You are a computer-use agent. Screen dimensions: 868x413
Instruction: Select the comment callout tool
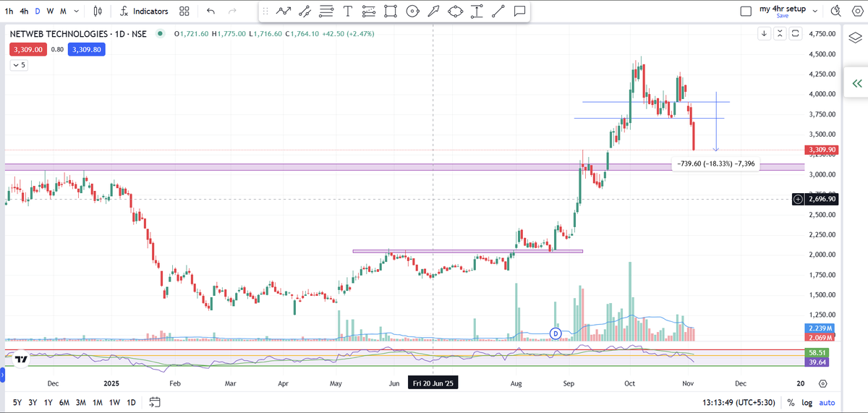[x=519, y=12]
